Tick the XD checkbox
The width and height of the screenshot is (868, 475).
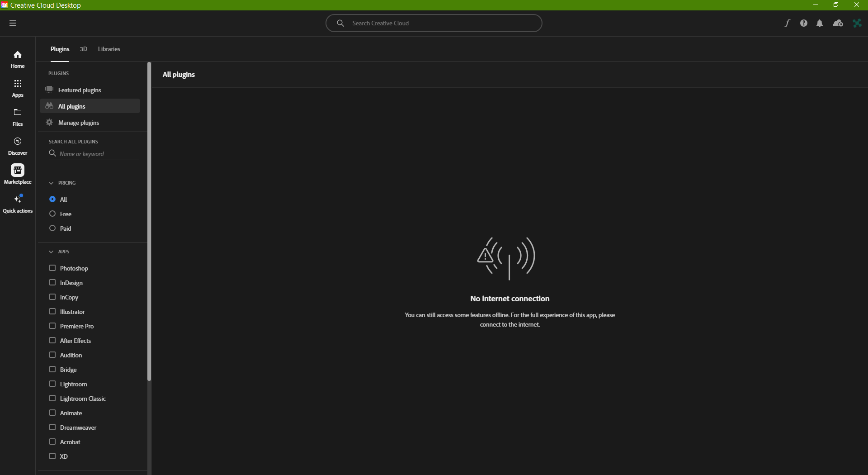[52, 456]
